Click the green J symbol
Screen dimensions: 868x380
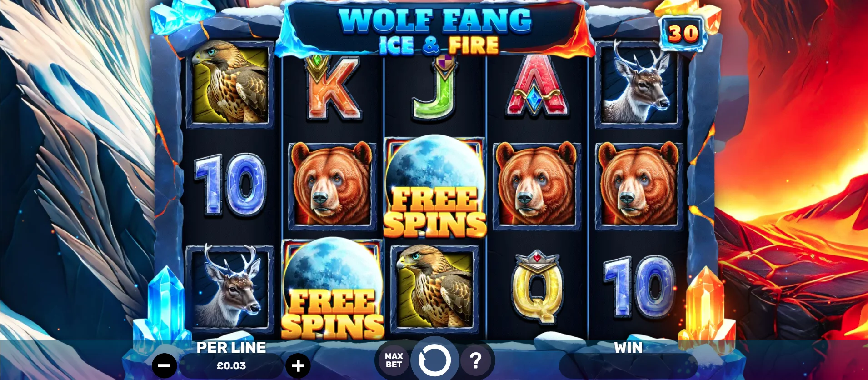click(x=435, y=89)
